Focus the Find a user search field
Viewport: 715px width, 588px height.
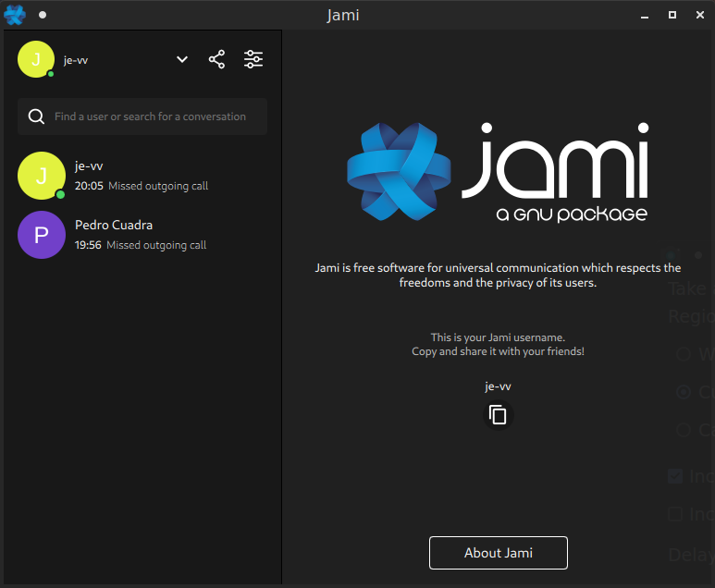142,116
